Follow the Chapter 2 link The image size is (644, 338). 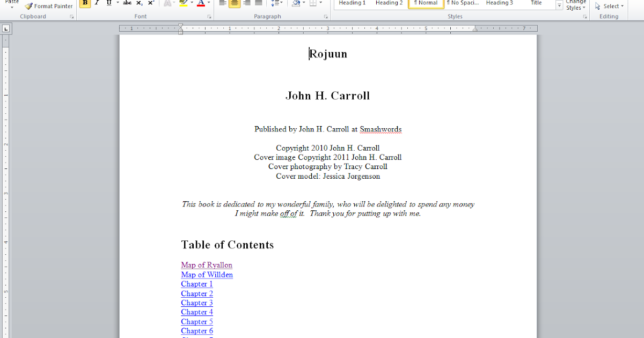click(197, 293)
